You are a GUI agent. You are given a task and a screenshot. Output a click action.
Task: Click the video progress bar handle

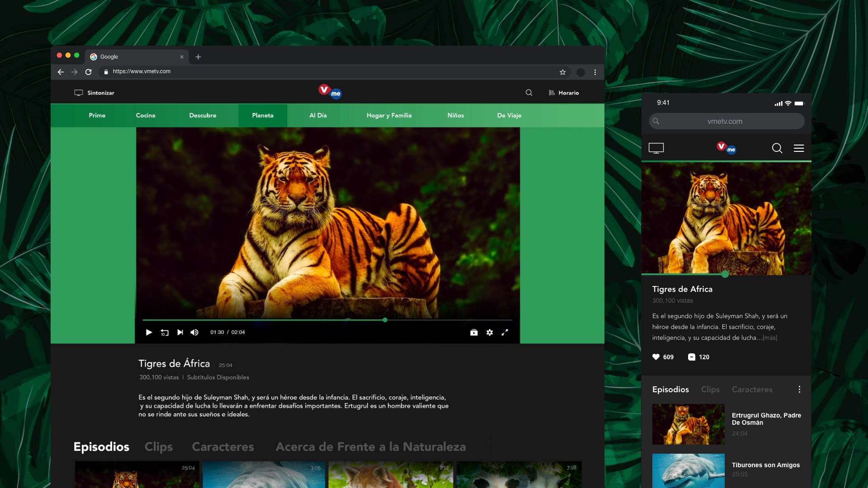tap(385, 320)
